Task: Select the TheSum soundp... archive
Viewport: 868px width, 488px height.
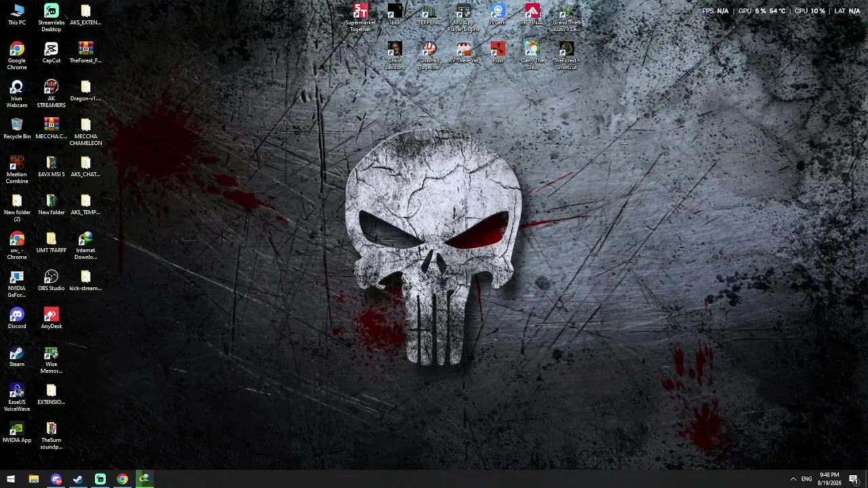Action: [52, 436]
